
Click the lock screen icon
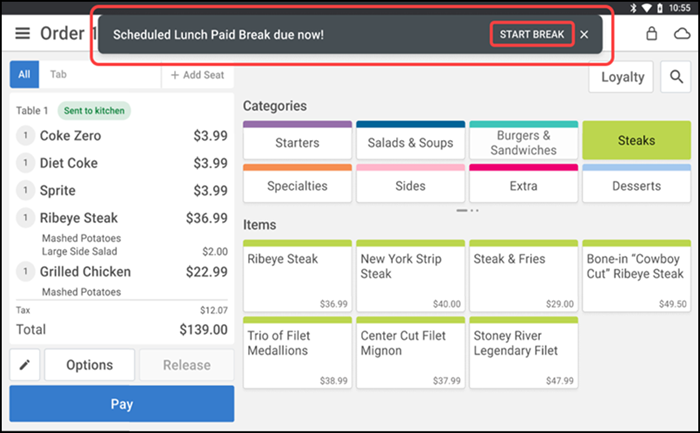(651, 33)
